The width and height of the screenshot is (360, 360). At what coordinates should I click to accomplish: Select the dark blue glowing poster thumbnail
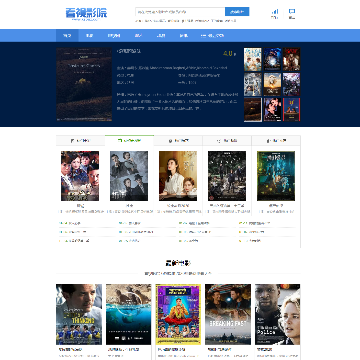[x=272, y=59]
